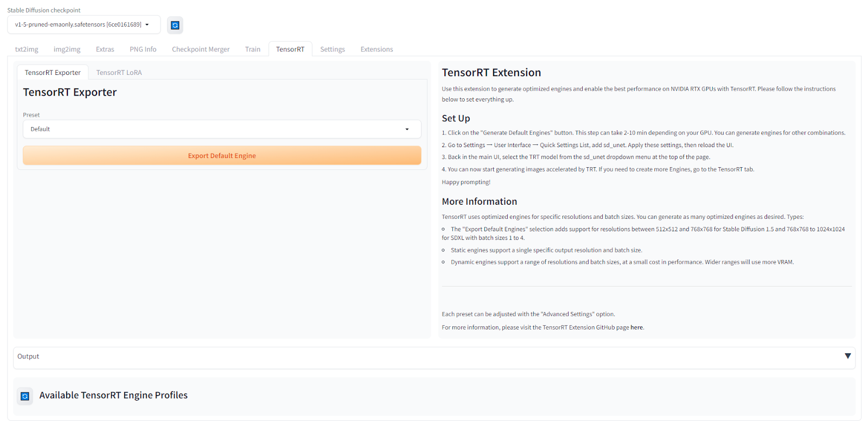The height and width of the screenshot is (424, 868).
Task: Click the More Information heading
Action: pyautogui.click(x=480, y=201)
